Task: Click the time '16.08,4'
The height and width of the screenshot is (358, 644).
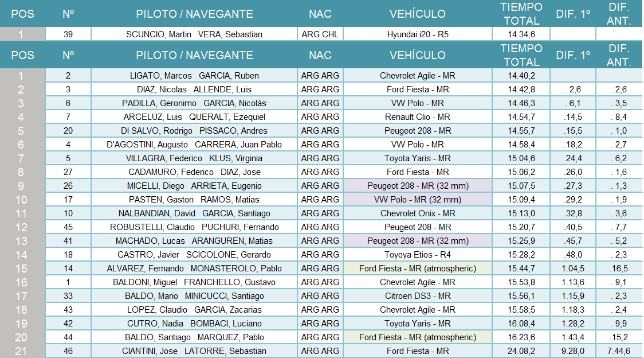Action: [x=521, y=324]
